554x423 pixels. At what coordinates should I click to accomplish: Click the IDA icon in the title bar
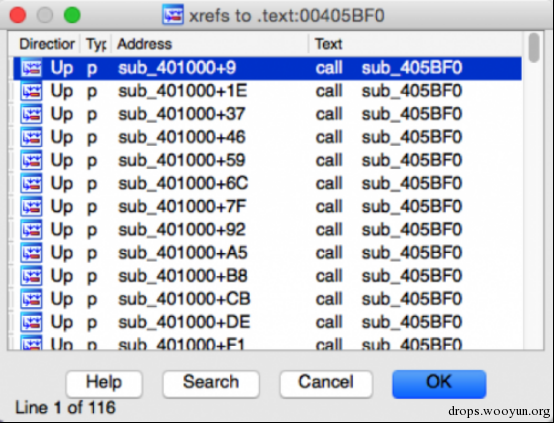click(x=173, y=15)
